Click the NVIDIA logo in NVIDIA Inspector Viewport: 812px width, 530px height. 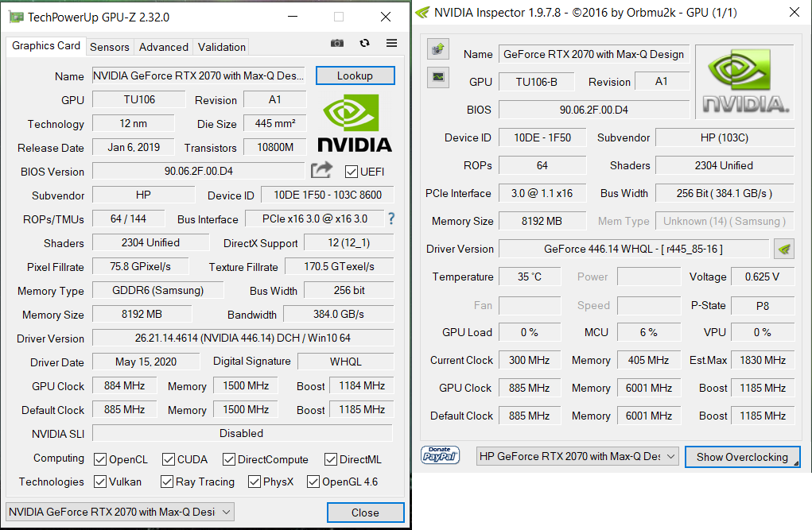click(x=744, y=82)
